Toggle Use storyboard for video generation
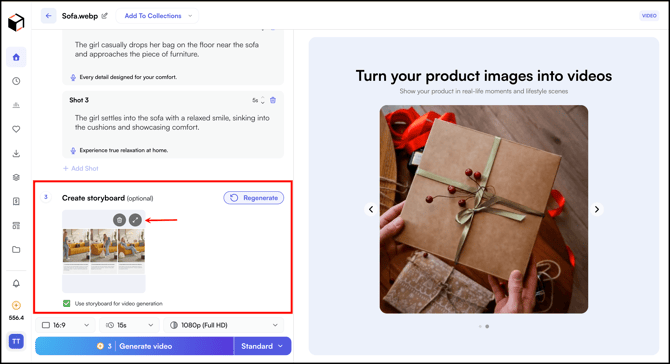This screenshot has width=670, height=364. tap(67, 303)
